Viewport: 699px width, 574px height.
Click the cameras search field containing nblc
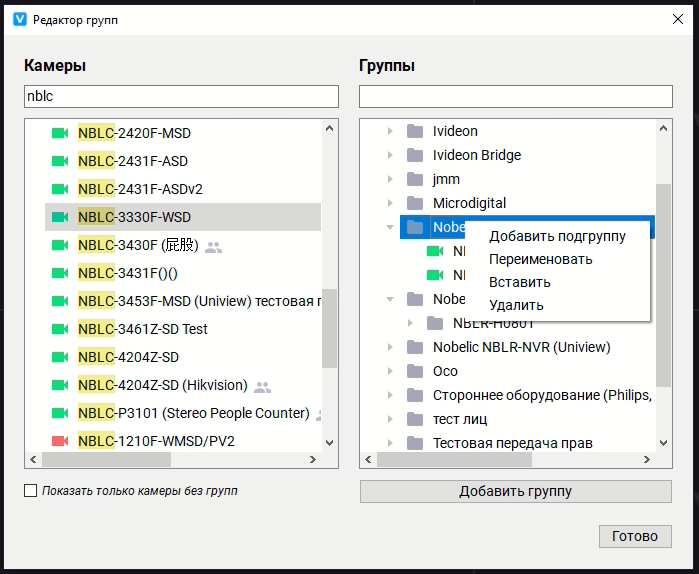tap(181, 96)
